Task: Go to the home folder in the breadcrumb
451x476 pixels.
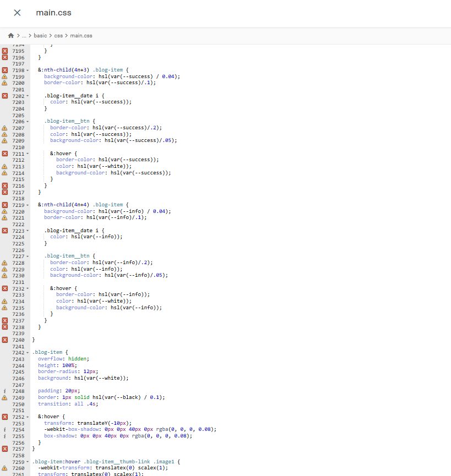Action: pyautogui.click(x=10, y=36)
